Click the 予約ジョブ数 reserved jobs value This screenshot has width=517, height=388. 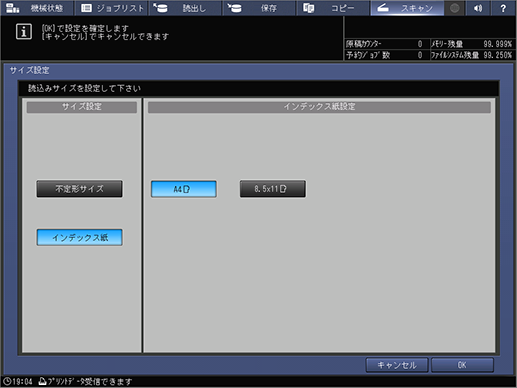[420, 55]
